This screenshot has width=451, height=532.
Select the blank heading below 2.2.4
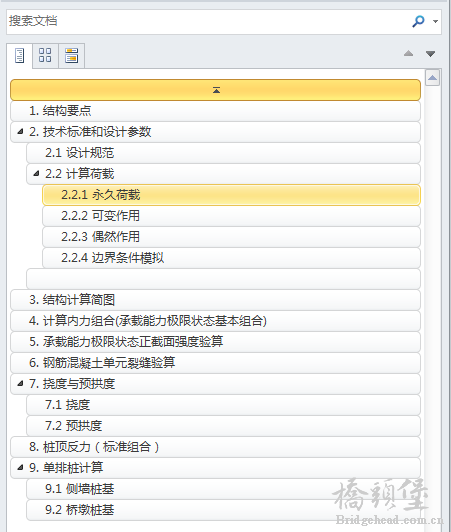point(223,279)
